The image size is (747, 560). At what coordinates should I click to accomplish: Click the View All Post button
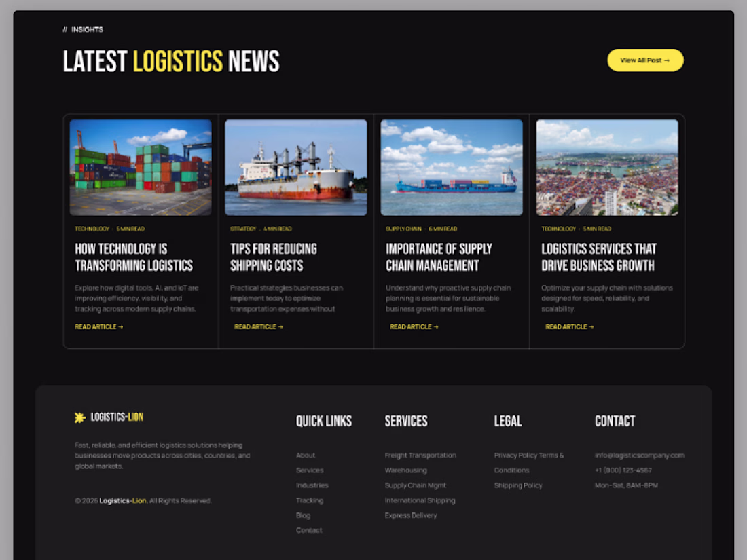click(x=645, y=60)
